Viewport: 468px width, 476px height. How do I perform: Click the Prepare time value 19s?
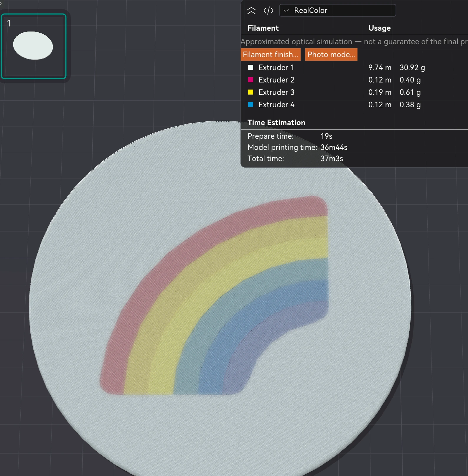tap(327, 136)
